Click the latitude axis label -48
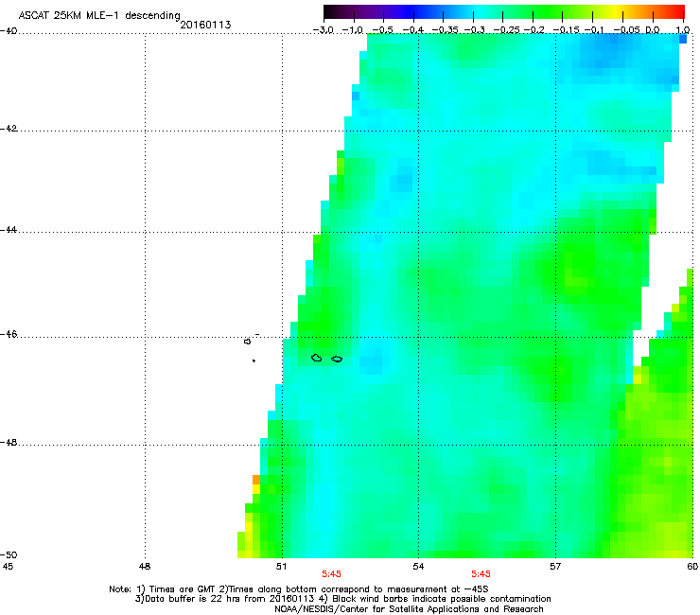This screenshot has width=700, height=615. (x=9, y=443)
